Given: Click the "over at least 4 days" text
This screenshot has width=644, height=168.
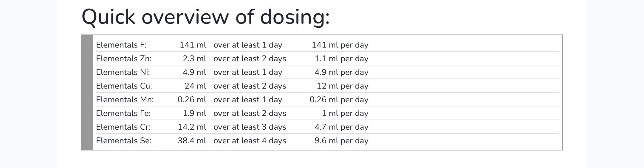Looking at the screenshot, I should (x=250, y=141).
